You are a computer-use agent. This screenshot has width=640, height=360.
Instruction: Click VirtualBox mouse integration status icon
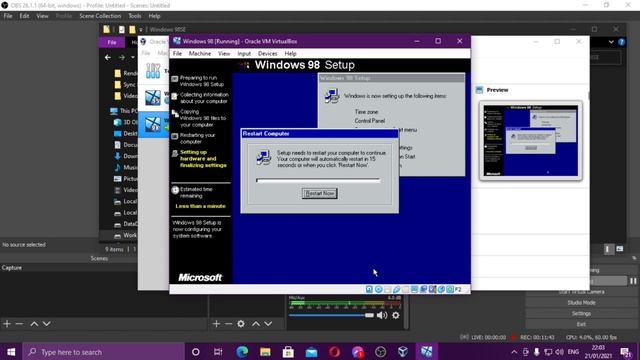(441, 289)
